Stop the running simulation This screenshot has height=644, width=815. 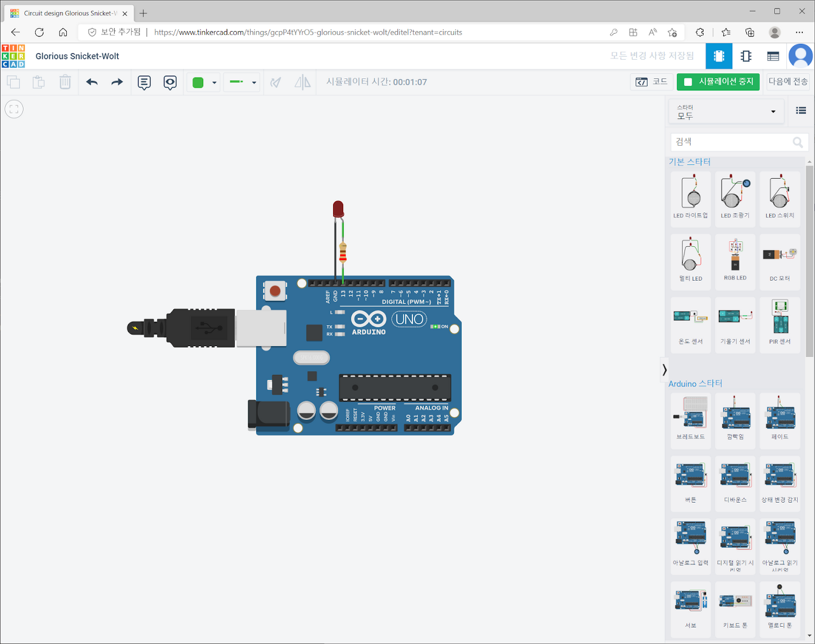[x=718, y=81]
